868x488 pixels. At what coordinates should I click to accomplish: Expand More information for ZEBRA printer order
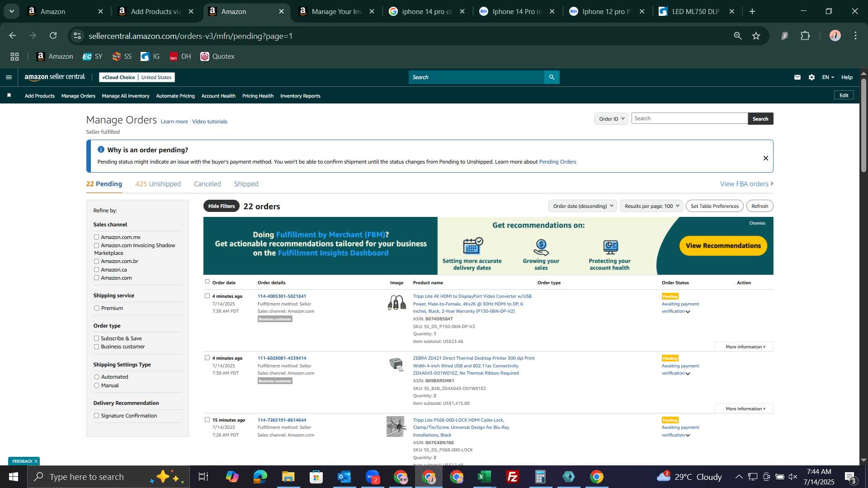point(744,408)
